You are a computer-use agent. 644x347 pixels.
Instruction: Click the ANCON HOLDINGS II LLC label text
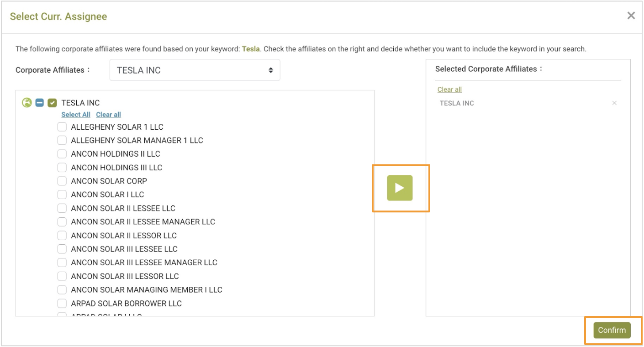click(116, 154)
